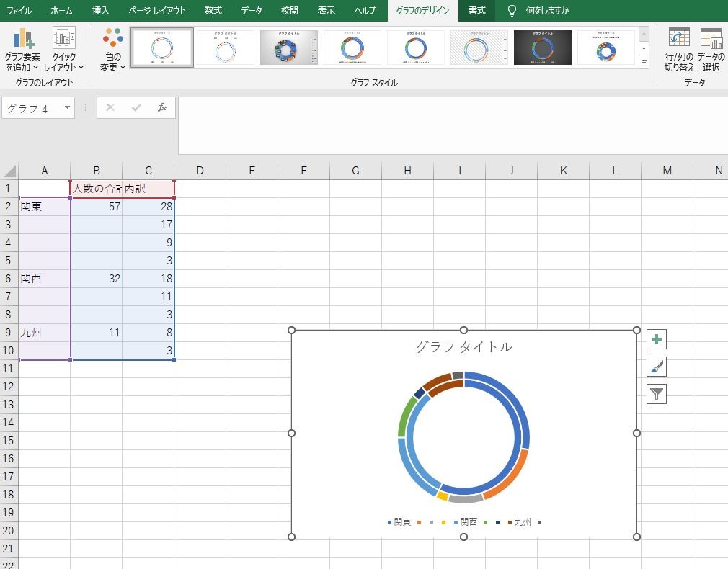This screenshot has width=728, height=569.
Task: Click the 関西 legend entry in chart
Action: point(466,522)
